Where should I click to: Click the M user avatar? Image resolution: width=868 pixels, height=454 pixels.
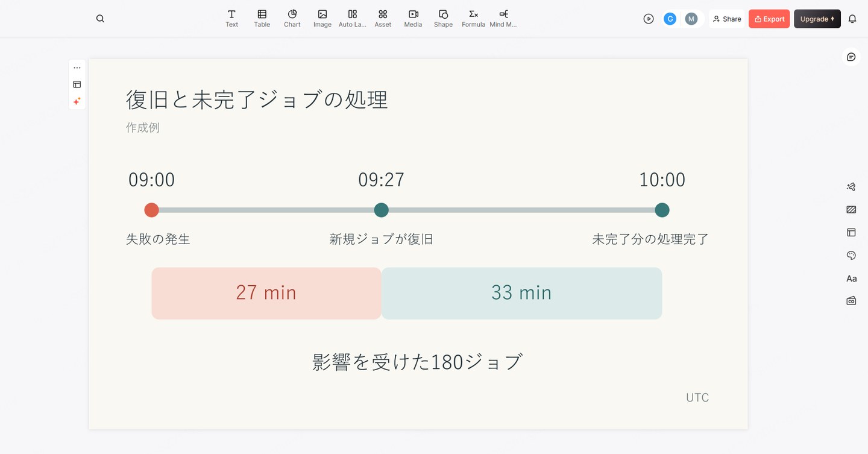coord(691,19)
